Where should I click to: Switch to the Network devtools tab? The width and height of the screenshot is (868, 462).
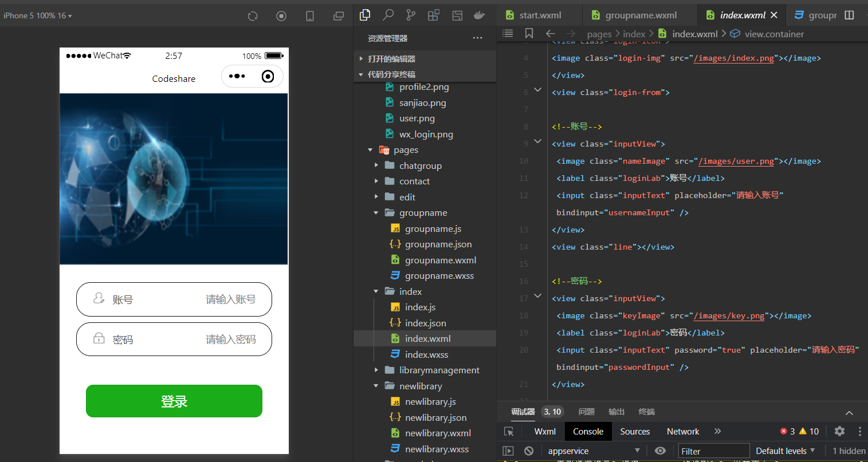tap(683, 431)
